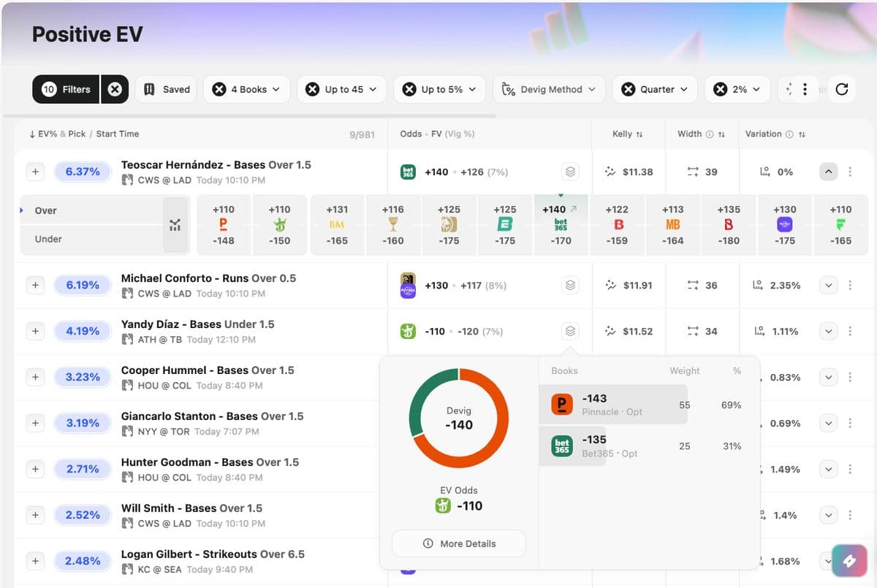Remove the Up to 45 filter X icon
This screenshot has width=877, height=588.
313,89
